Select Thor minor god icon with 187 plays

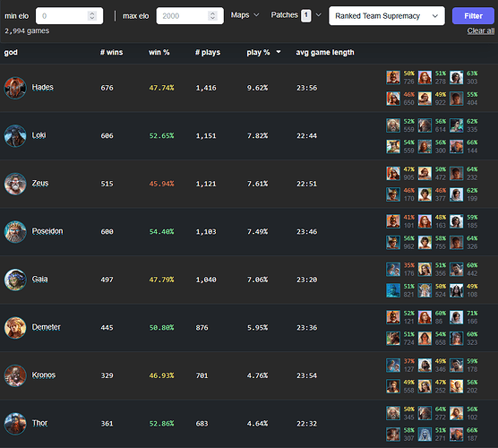457,435
